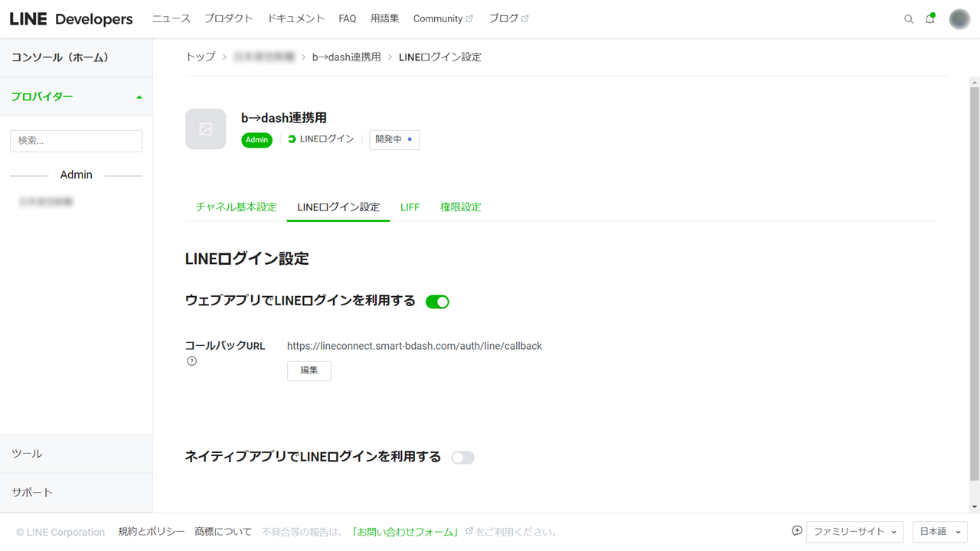Click the scrollbar down arrow
Screen dimensions: 980x551
pyautogui.click(x=974, y=507)
